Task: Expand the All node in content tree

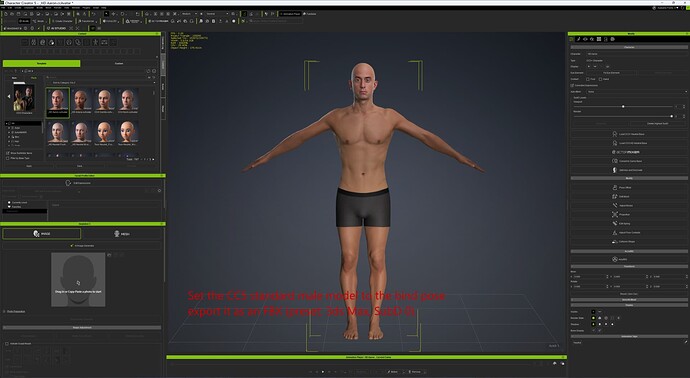Action: 7,123
